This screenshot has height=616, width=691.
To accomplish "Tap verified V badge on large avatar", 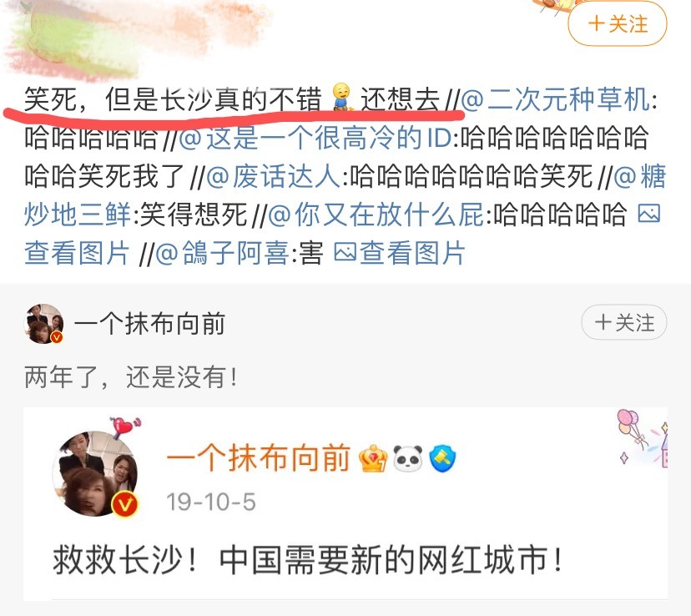I will click(124, 503).
